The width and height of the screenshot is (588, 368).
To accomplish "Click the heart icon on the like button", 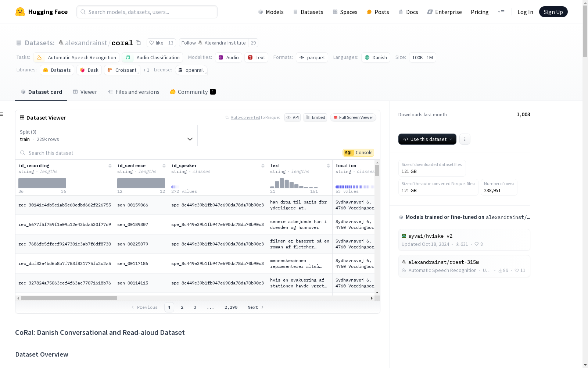I will pyautogui.click(x=152, y=43).
